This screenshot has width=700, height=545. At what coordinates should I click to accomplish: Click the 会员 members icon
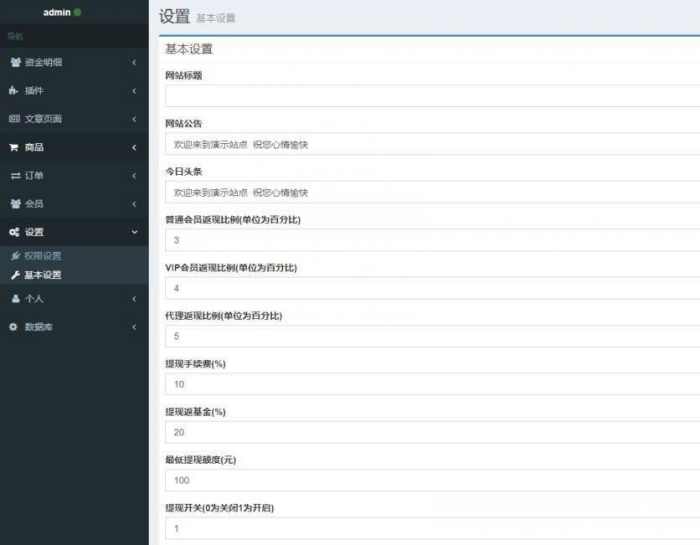coord(14,203)
